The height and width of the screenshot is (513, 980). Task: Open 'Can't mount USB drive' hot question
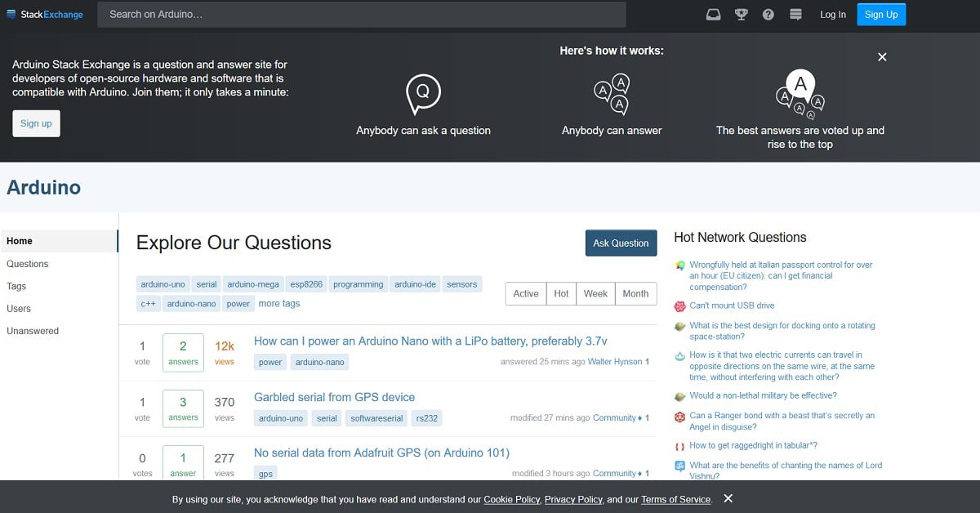[732, 306]
